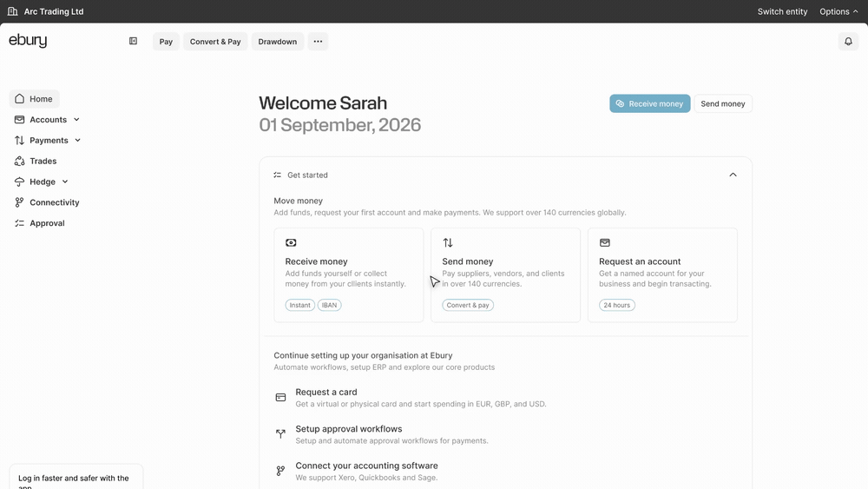Click the Instant tag
The height and width of the screenshot is (489, 868).
coord(300,305)
